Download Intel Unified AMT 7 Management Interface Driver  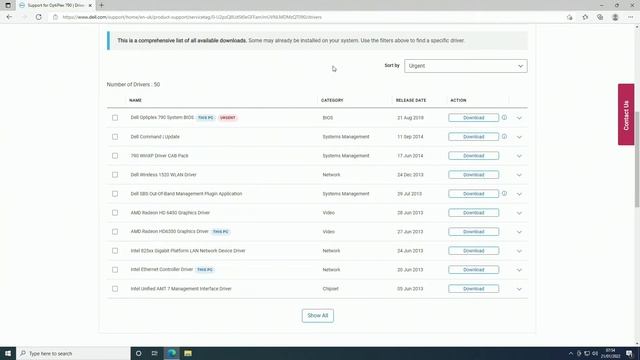pos(473,289)
